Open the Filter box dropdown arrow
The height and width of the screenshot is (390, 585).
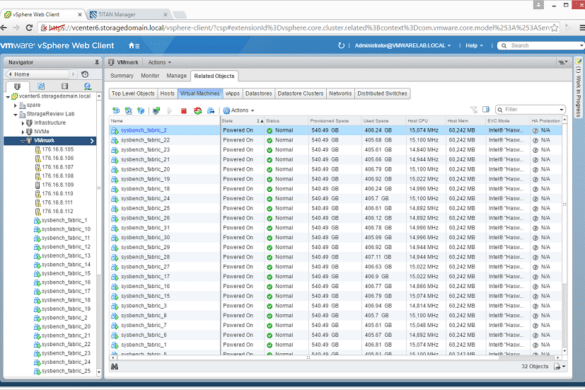pyautogui.click(x=561, y=110)
